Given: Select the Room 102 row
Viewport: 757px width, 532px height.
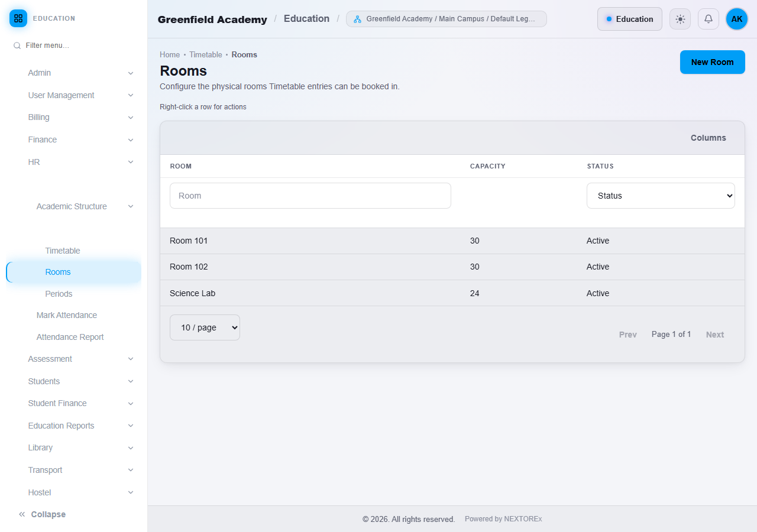Looking at the screenshot, I should pyautogui.click(x=452, y=267).
